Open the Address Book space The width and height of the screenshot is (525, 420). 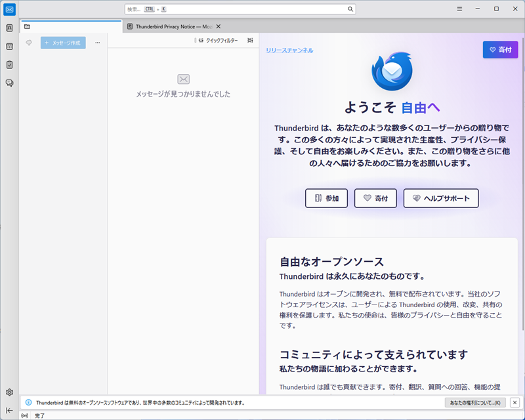tap(9, 28)
